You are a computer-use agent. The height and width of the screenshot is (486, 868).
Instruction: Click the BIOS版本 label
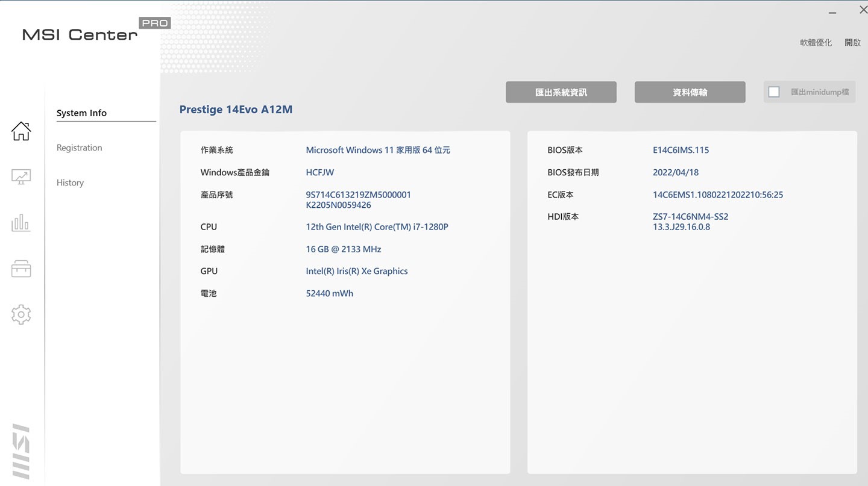[x=565, y=150]
